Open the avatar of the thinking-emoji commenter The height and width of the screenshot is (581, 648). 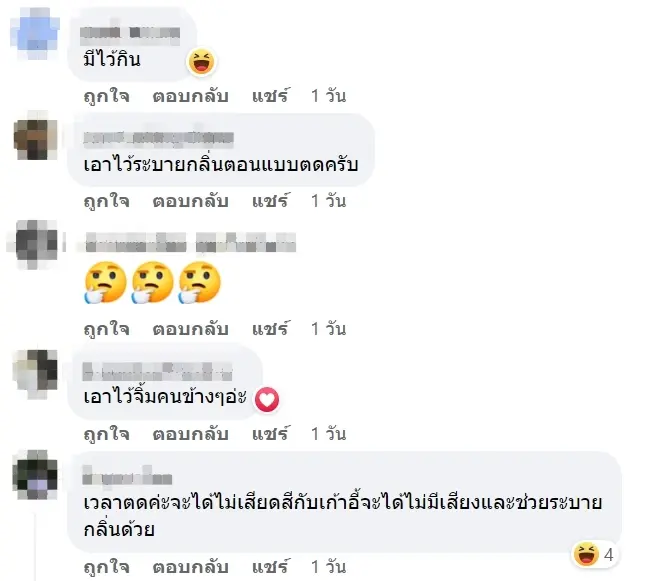(35, 244)
